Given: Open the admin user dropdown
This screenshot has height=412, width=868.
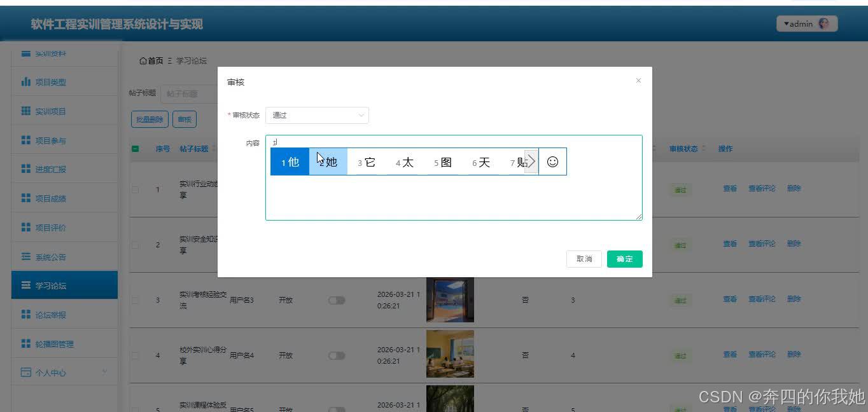Looking at the screenshot, I should (807, 24).
